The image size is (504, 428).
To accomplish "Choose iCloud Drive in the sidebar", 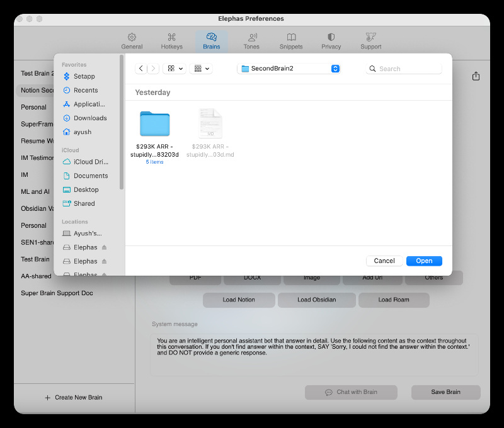I will (90, 162).
